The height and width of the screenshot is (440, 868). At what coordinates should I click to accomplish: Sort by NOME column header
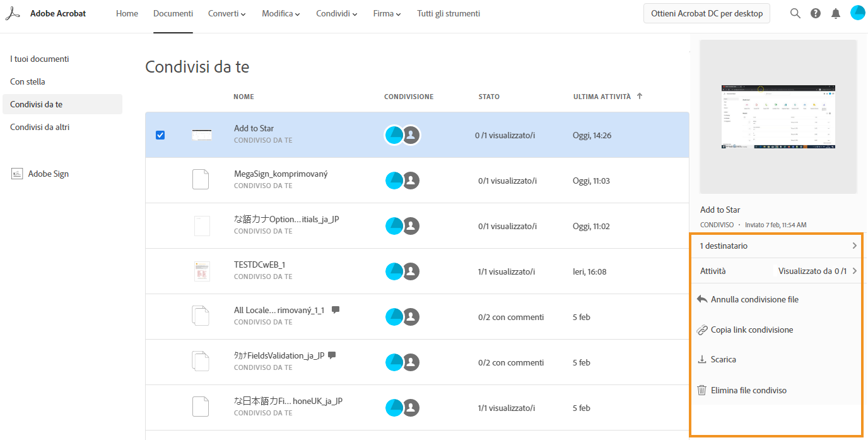(243, 97)
